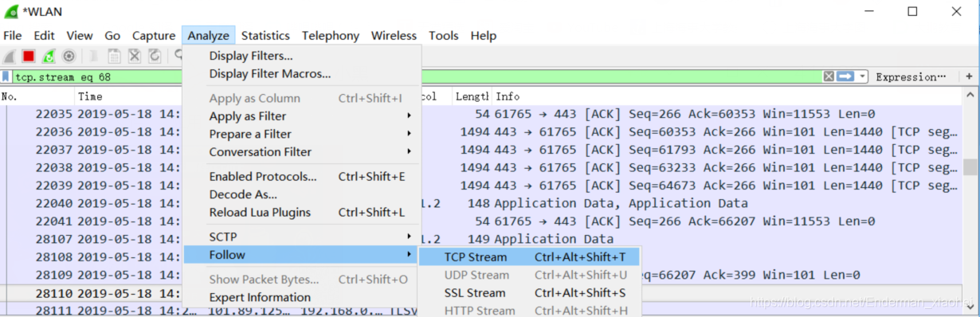Select packet row 22036
Image resolution: width=980 pixels, height=317 pixels.
[x=480, y=131]
